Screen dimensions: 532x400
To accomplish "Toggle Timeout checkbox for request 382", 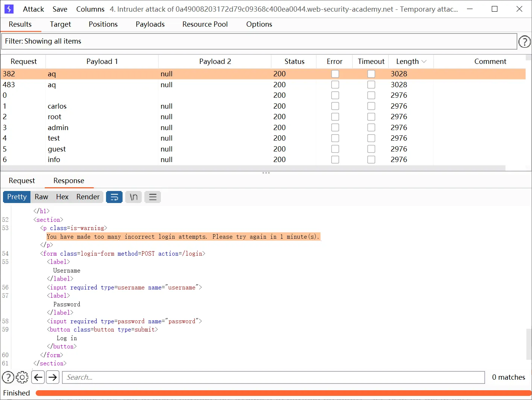I will point(371,74).
